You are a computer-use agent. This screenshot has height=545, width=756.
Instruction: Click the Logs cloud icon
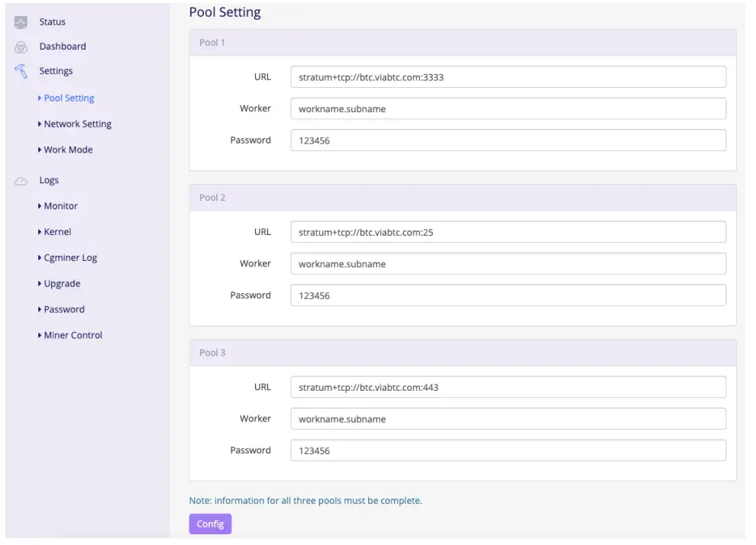tap(21, 181)
